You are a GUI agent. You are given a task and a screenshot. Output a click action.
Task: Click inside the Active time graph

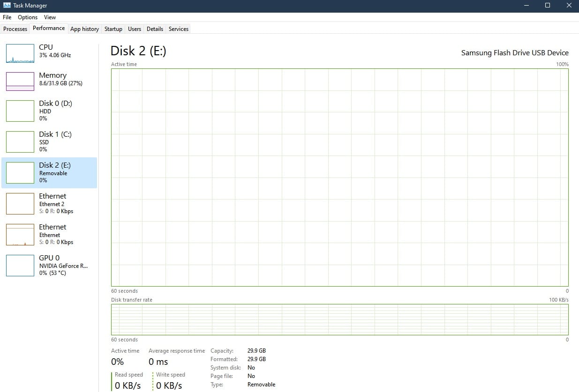[x=339, y=177]
